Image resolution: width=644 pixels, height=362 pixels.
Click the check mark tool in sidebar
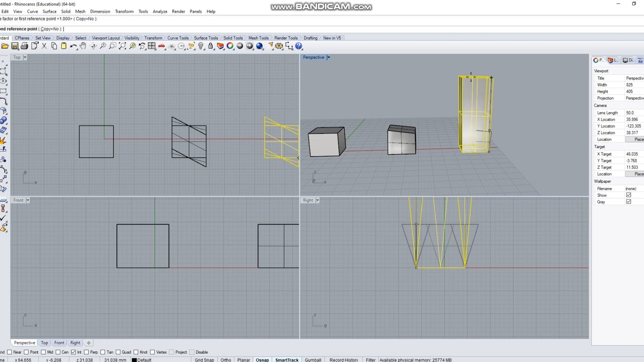point(4,218)
